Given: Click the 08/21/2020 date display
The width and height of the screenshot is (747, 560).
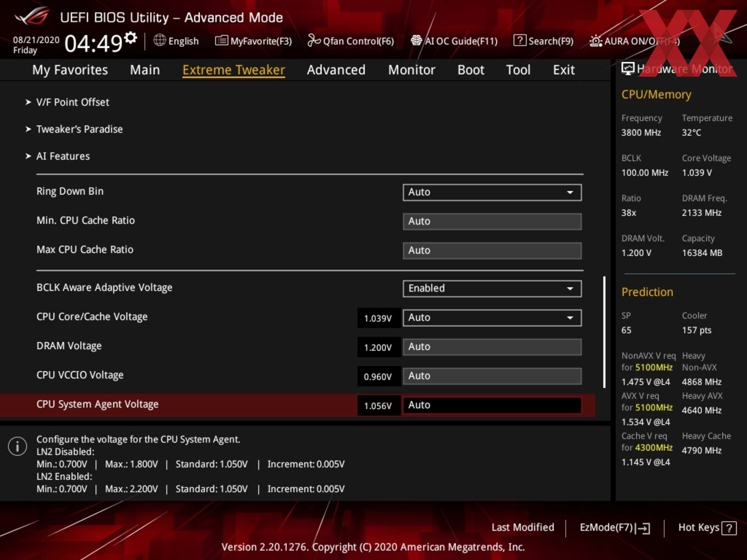Looking at the screenshot, I should [x=36, y=40].
